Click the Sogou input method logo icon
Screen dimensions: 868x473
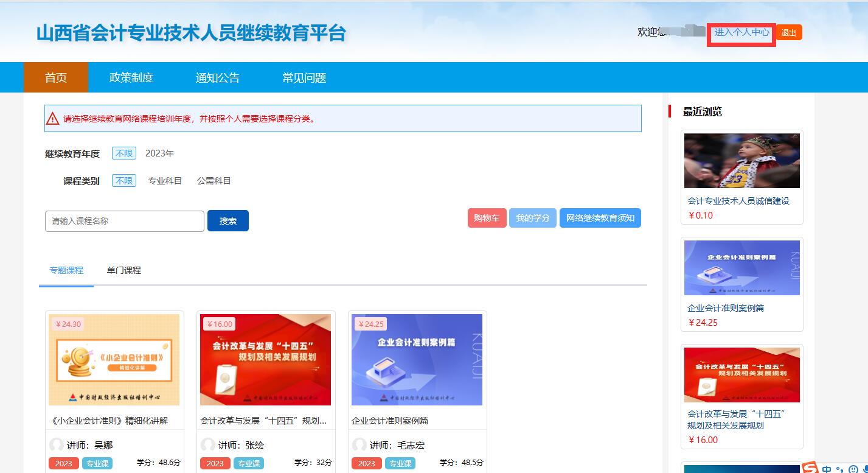[x=810, y=468]
